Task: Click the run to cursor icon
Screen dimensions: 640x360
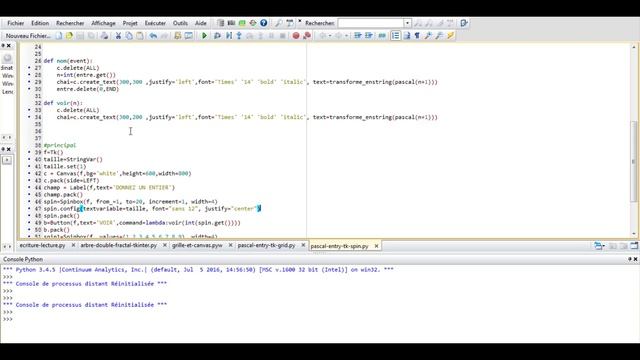Action: (x=229, y=36)
